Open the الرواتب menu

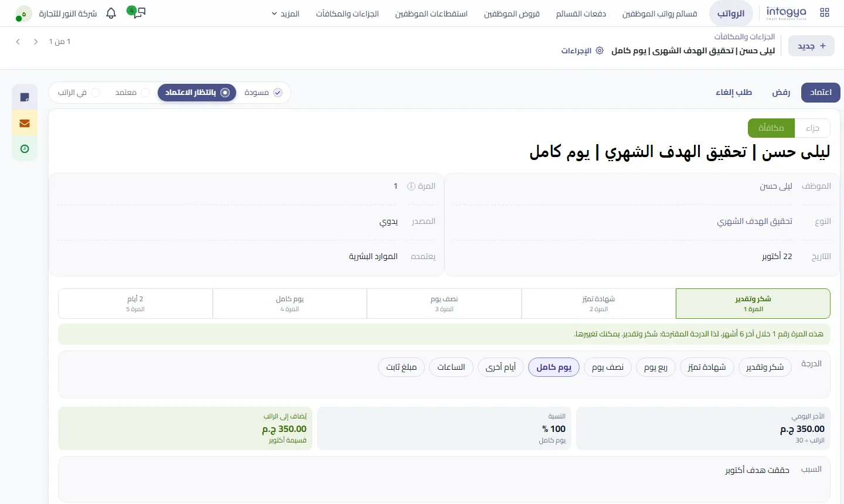point(731,13)
